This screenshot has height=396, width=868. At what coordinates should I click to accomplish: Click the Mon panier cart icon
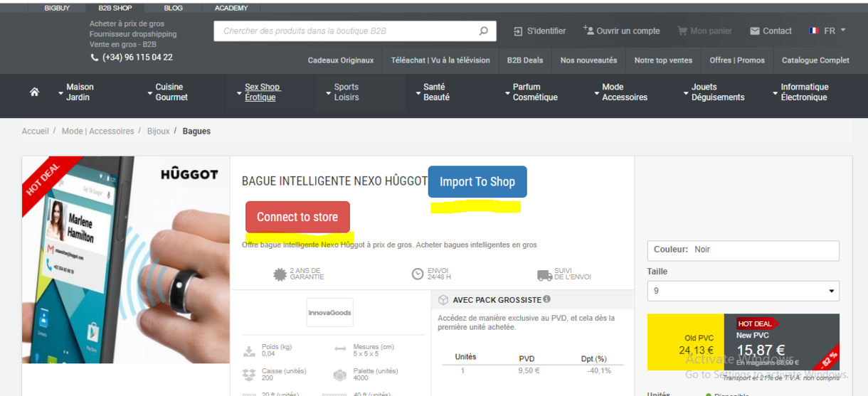click(682, 31)
